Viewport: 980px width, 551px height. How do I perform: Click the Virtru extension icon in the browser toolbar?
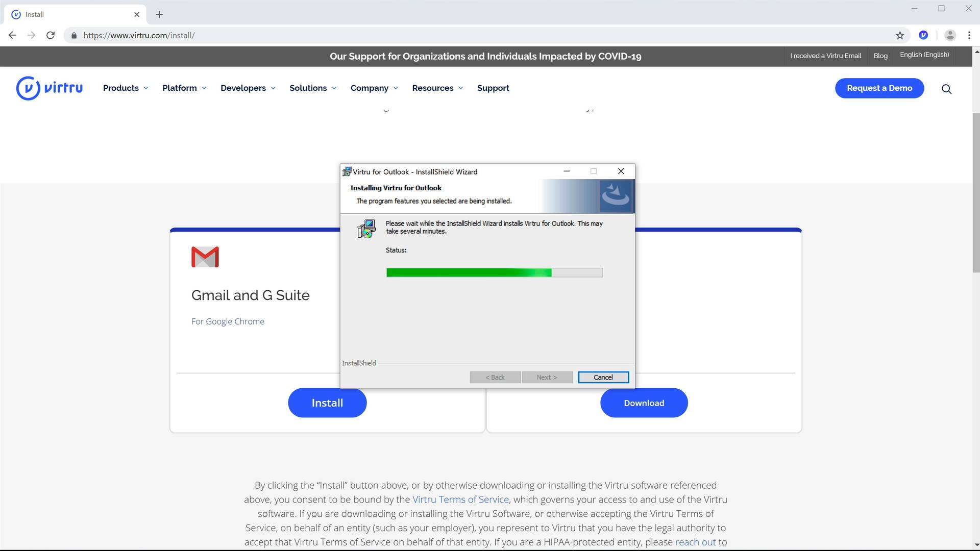(x=923, y=35)
